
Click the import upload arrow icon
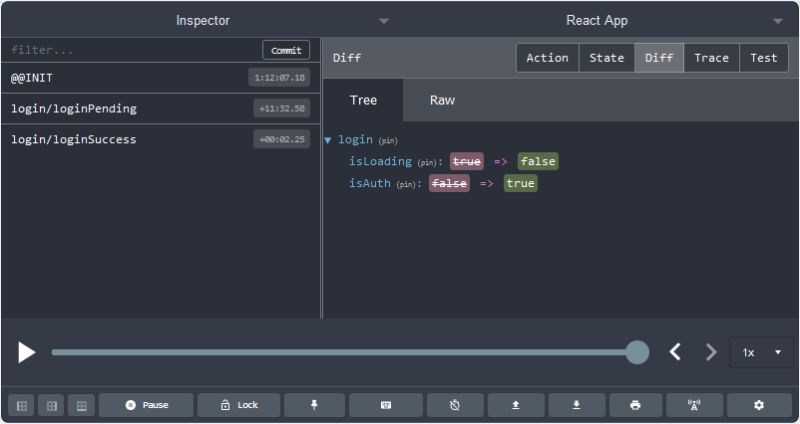(x=516, y=405)
